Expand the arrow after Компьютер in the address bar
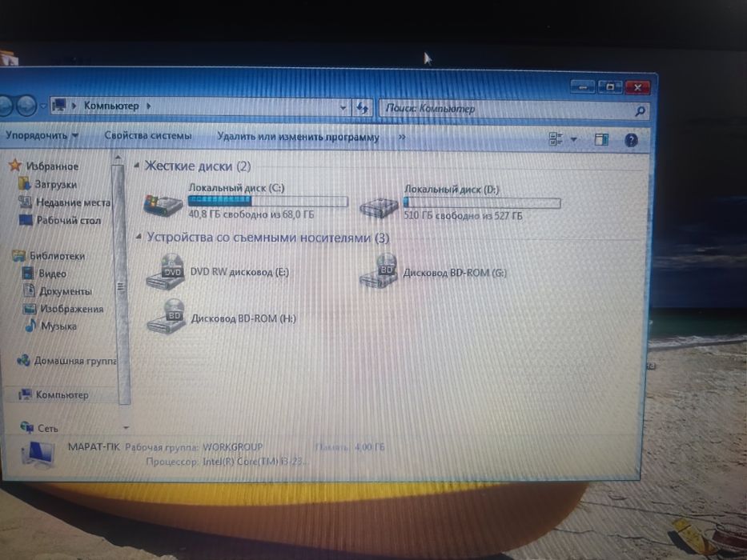747x560 pixels. click(x=149, y=106)
